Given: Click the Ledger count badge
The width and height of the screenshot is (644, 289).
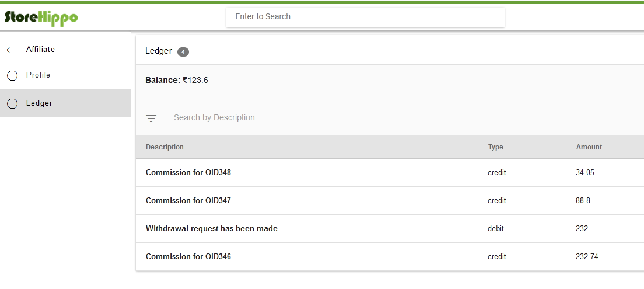Looking at the screenshot, I should click(183, 52).
